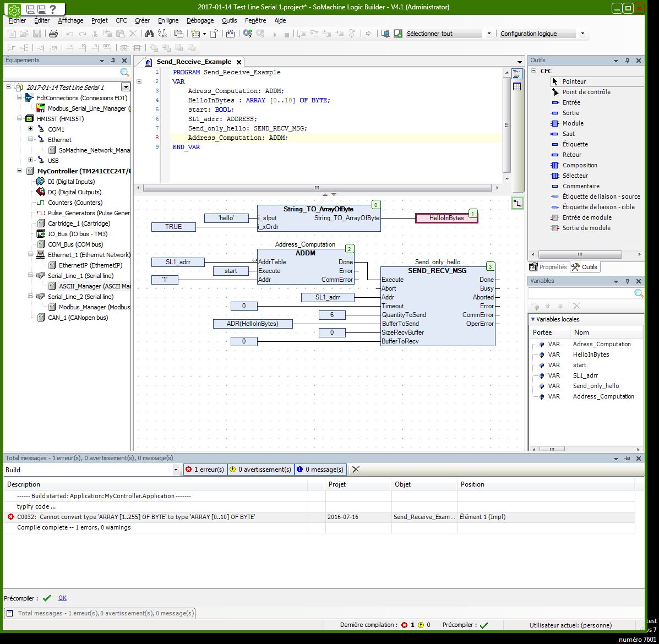Toggle the message(s) filter button

click(x=320, y=470)
